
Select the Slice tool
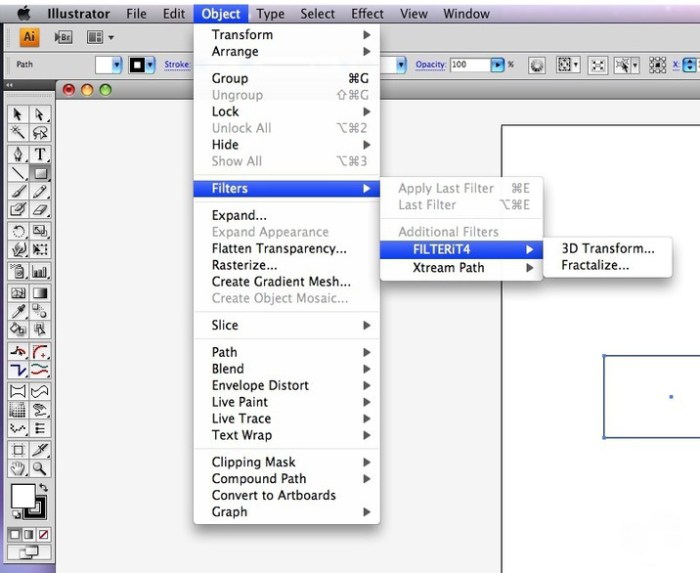[x=40, y=450]
